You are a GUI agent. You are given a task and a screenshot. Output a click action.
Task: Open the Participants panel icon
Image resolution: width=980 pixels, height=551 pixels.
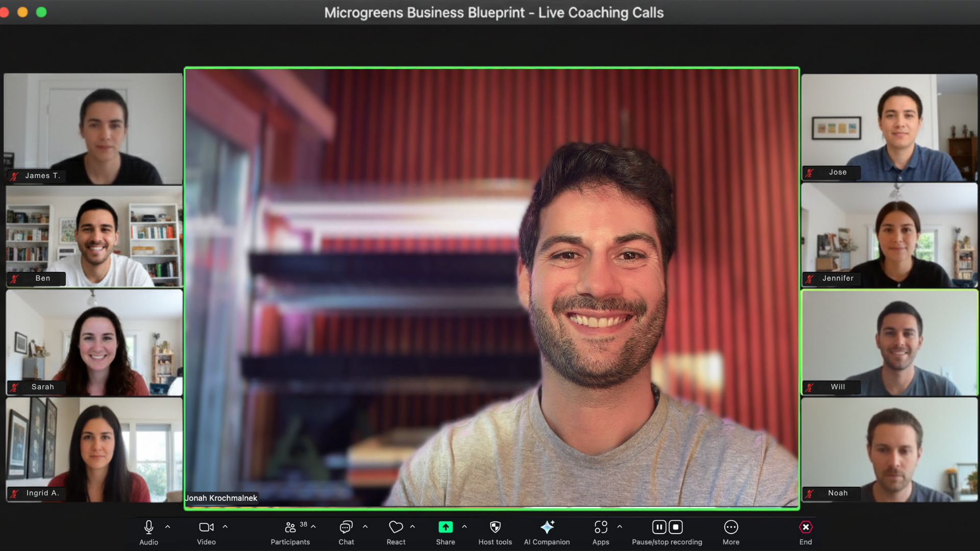click(290, 527)
